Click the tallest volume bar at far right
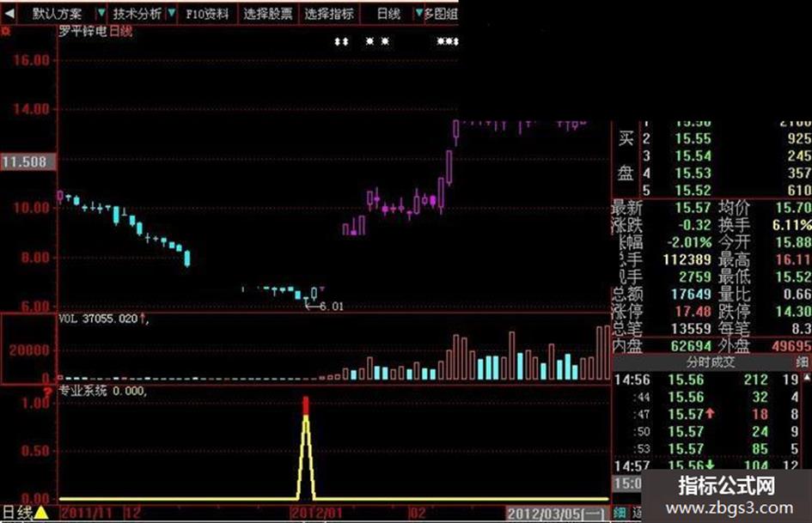Viewport: 812px width, 523px height. (x=607, y=353)
